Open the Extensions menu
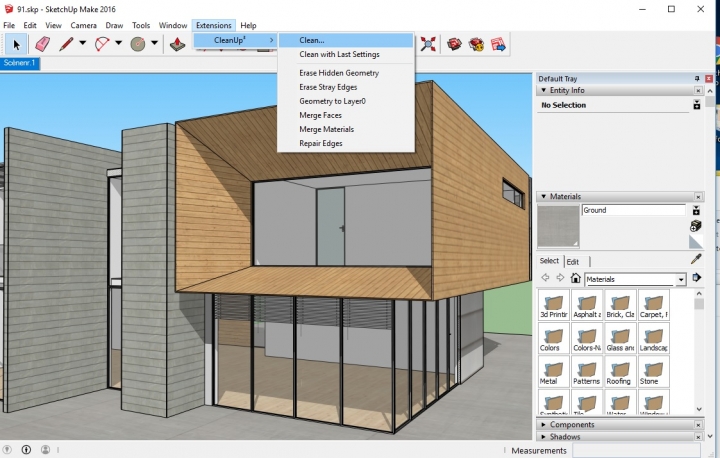The image size is (720, 458). point(214,25)
